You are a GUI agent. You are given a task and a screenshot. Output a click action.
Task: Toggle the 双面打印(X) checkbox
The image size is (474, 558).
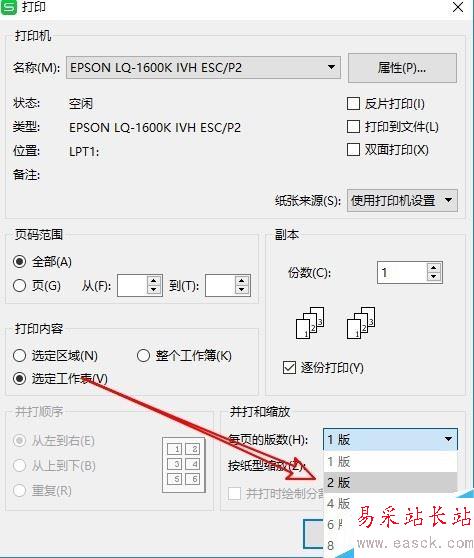[353, 149]
